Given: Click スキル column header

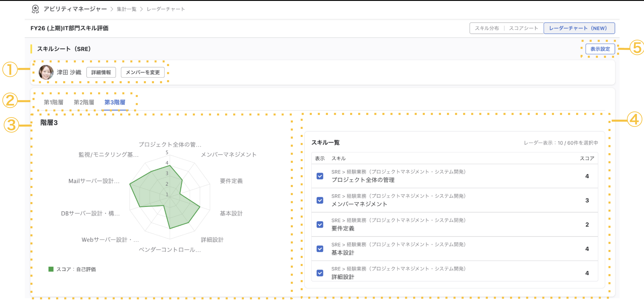Looking at the screenshot, I should coord(338,158).
